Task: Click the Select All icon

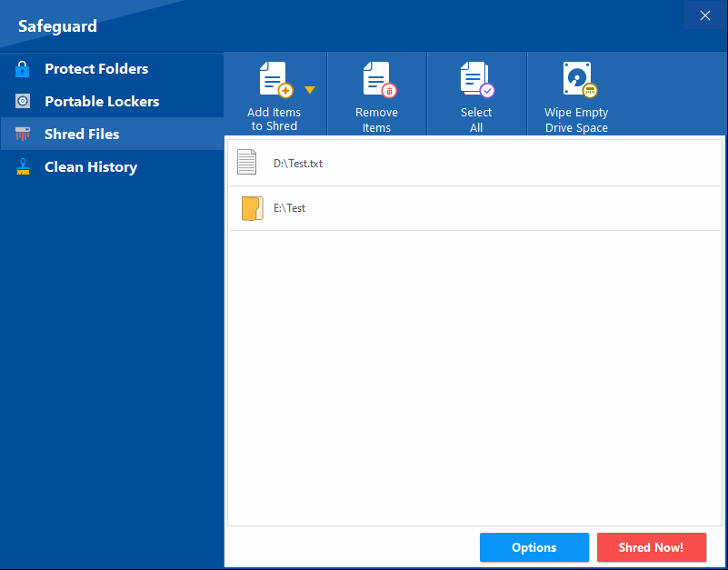Action: [x=477, y=79]
